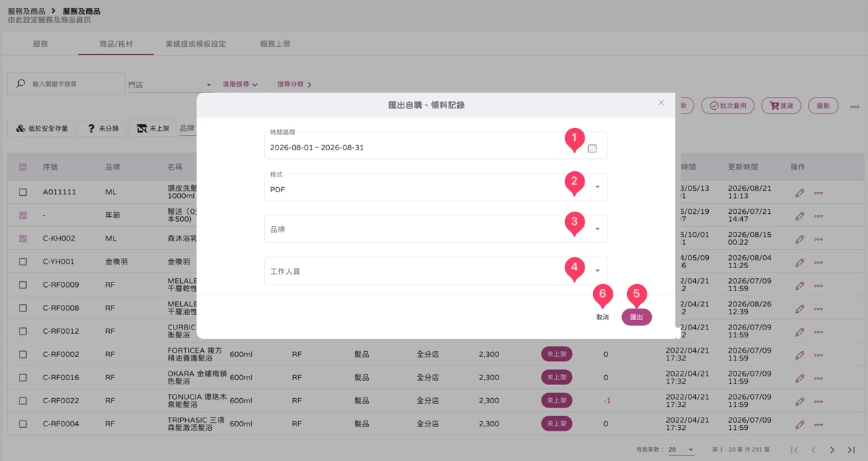Image resolution: width=868 pixels, height=461 pixels.
Task: Click the 進貨 purchase button
Action: click(x=781, y=105)
